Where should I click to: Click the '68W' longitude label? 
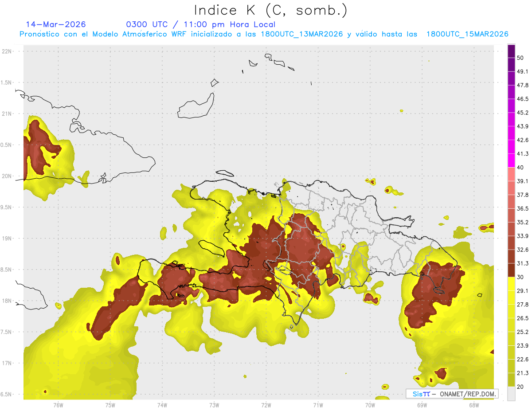click(x=473, y=405)
